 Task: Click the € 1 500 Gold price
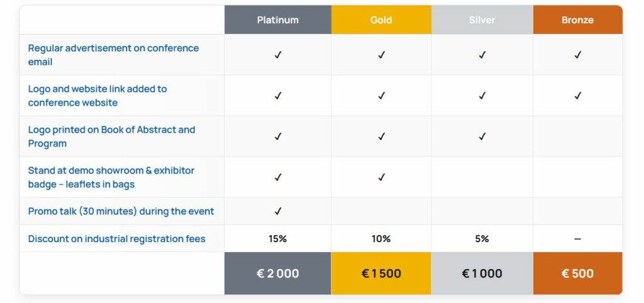click(x=381, y=273)
